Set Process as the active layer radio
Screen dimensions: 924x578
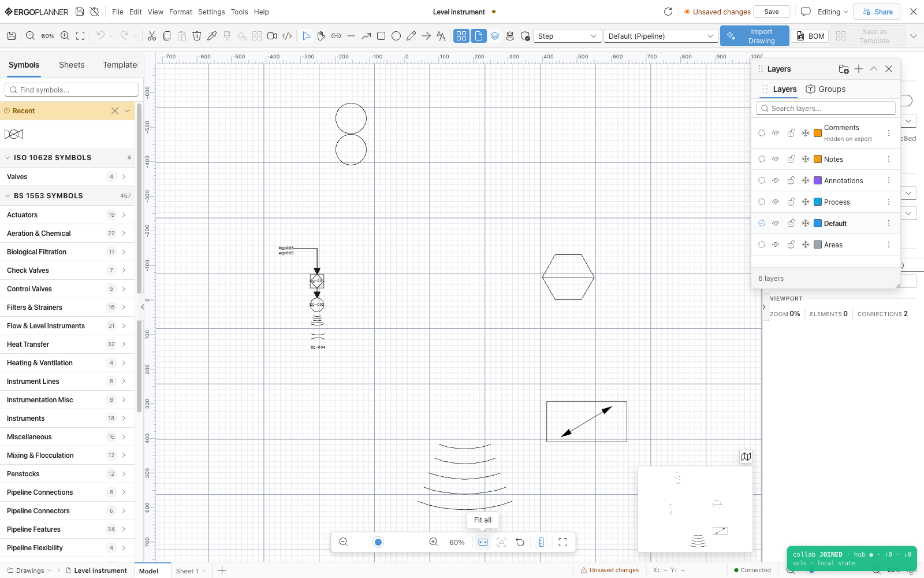point(762,202)
